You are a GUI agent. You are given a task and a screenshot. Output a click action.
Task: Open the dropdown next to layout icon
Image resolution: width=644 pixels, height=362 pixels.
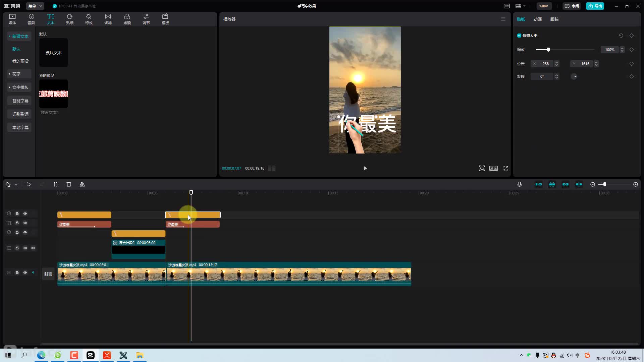coord(525,6)
